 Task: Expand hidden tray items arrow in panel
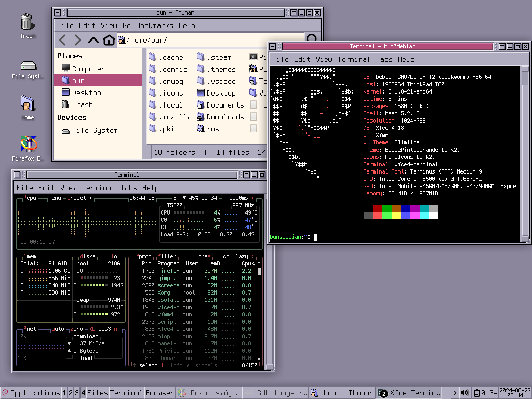(x=455, y=393)
